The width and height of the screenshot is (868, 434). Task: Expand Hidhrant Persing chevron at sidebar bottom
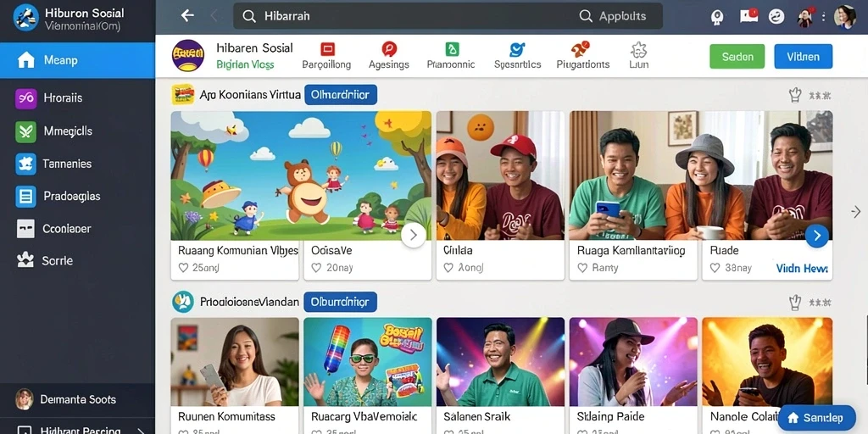coord(141,431)
